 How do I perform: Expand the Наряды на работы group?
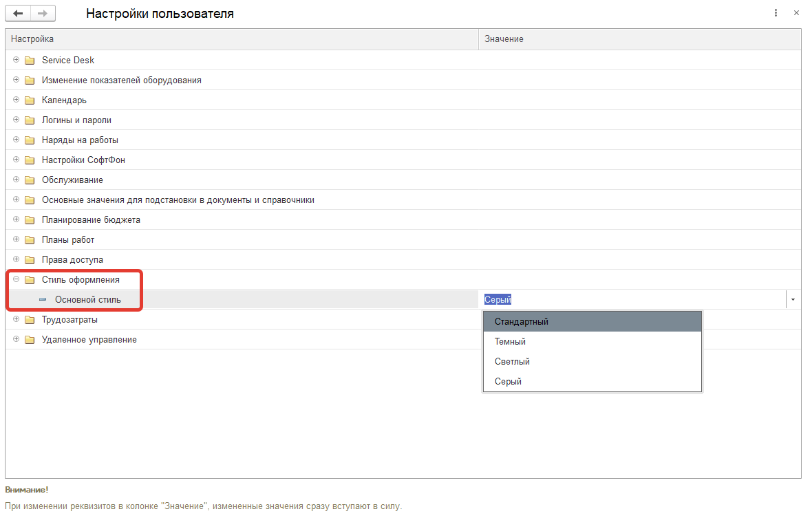pos(16,140)
